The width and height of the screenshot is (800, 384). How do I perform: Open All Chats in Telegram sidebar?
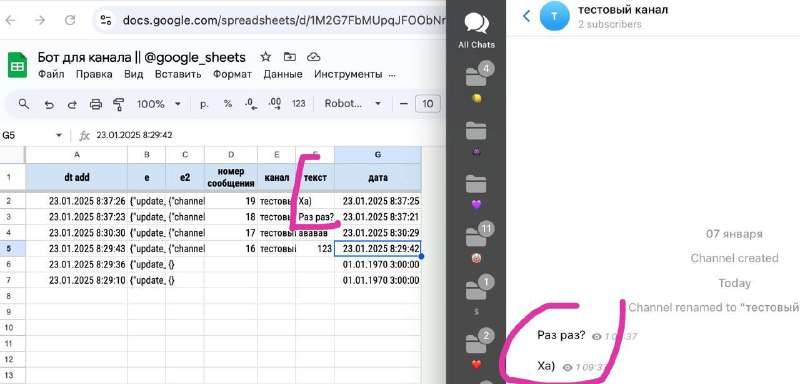pos(476,31)
